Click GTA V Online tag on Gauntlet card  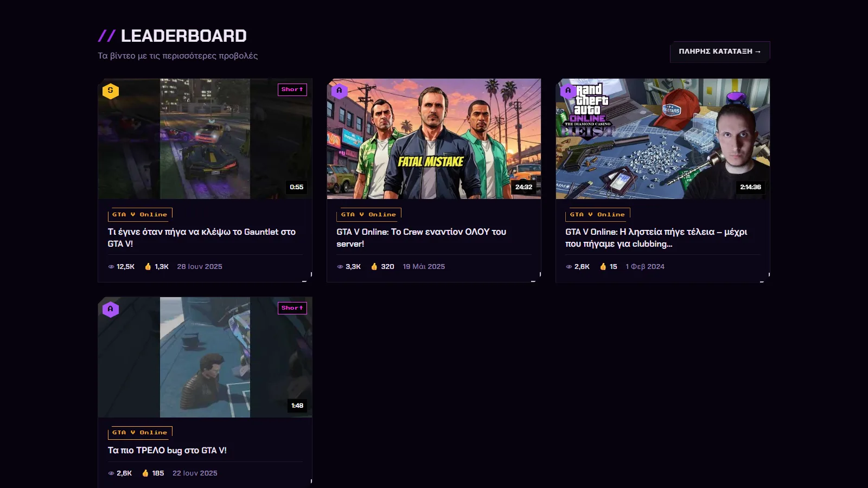(x=140, y=215)
